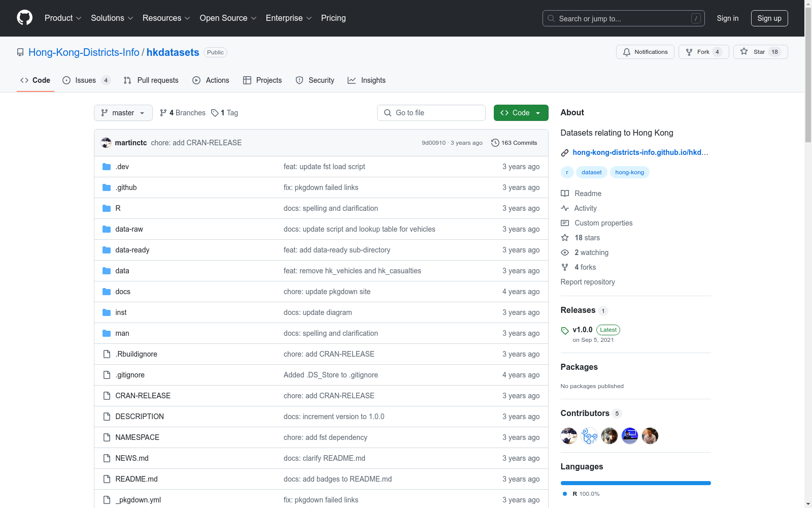
Task: Open the hkdatasets repository title link
Action: click(x=173, y=52)
